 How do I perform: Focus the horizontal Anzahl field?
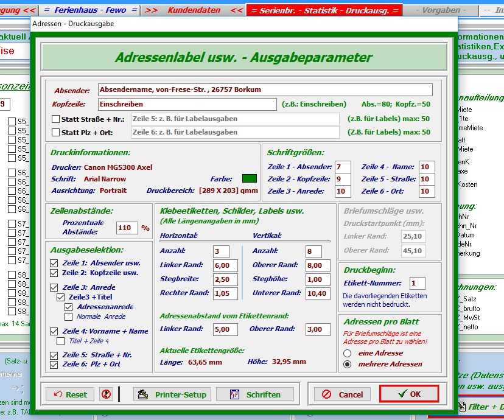[x=221, y=251]
